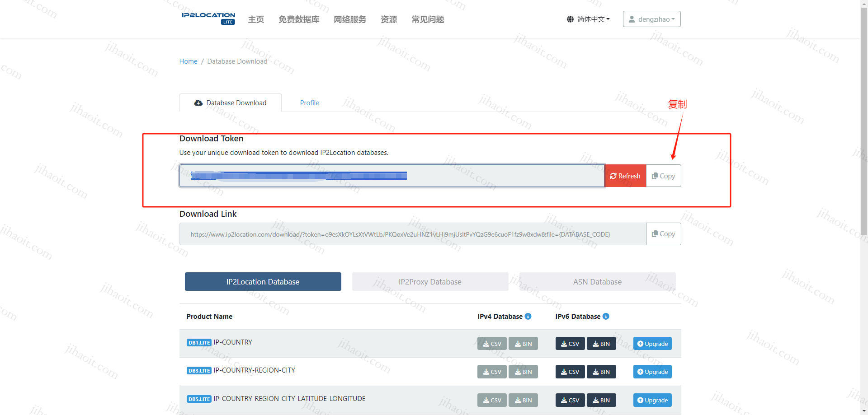Download IPv6 CSV for DB5.LITE row
Screen dimensions: 868x415
570,400
